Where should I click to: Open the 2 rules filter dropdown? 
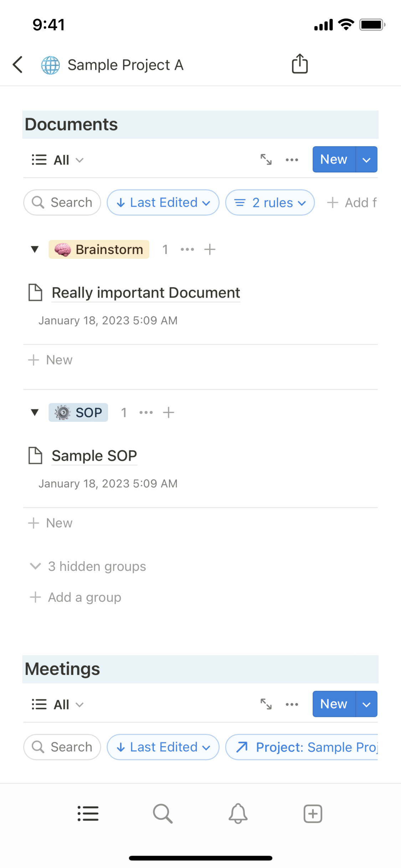[x=270, y=202]
